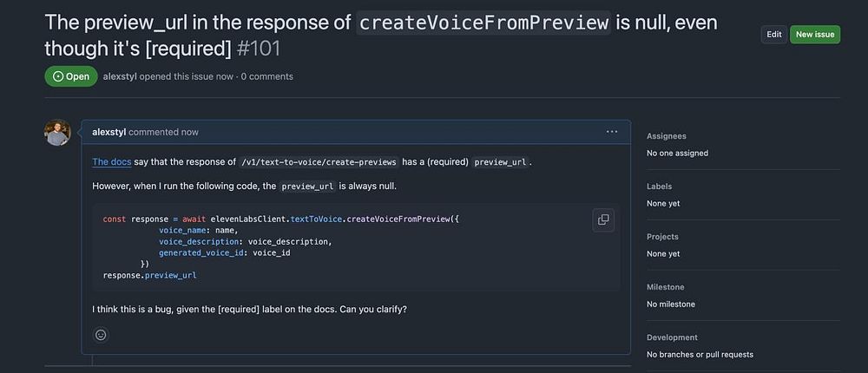Click the green Open status badge
Viewport: 868px width, 373px height.
[x=71, y=76]
